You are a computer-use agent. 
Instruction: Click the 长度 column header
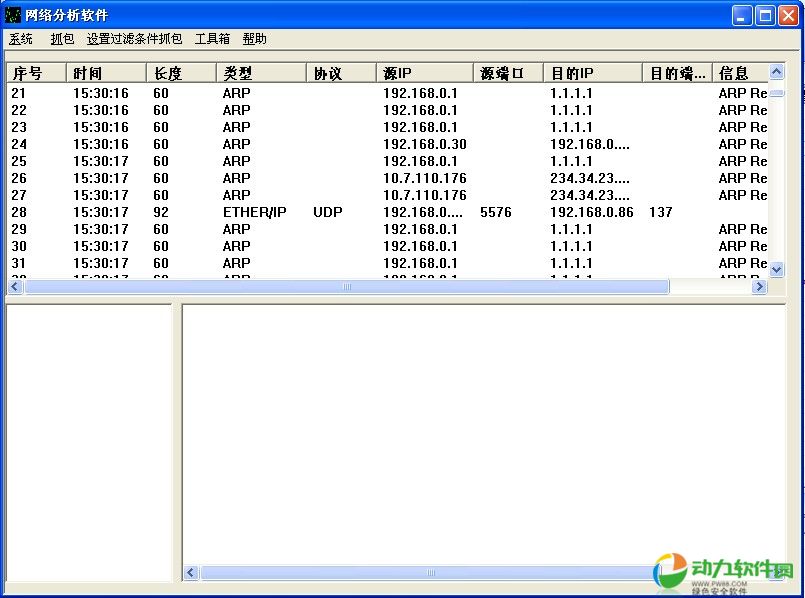pyautogui.click(x=180, y=73)
